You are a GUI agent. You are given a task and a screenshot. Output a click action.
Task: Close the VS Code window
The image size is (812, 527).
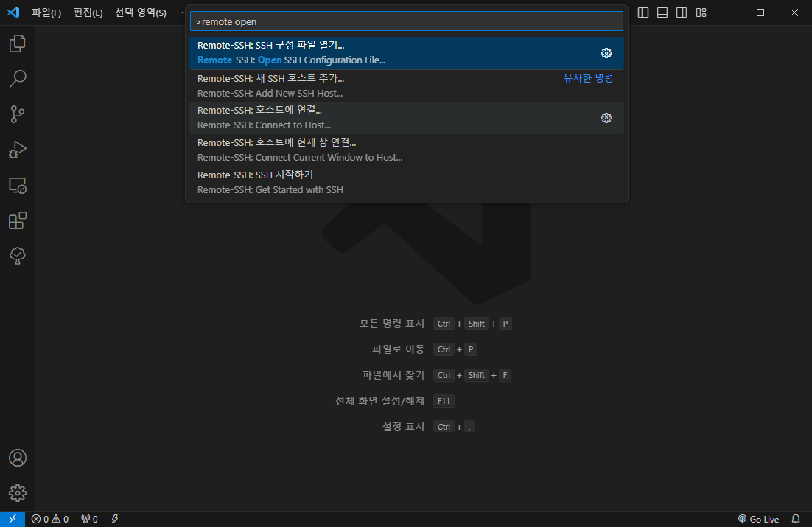click(x=794, y=13)
